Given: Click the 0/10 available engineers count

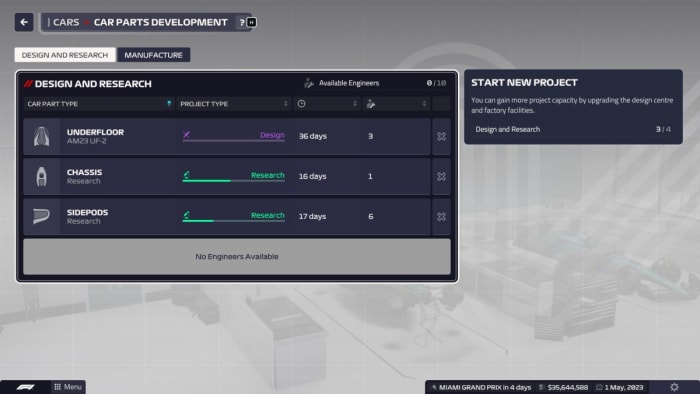Looking at the screenshot, I should [x=436, y=83].
